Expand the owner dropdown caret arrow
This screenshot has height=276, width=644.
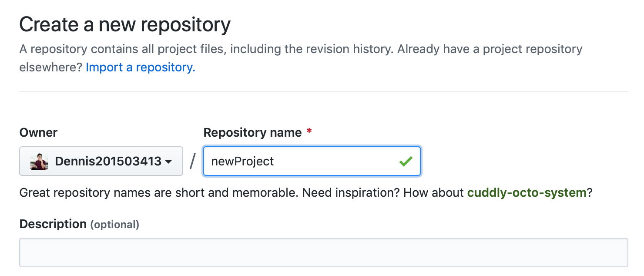tap(168, 162)
